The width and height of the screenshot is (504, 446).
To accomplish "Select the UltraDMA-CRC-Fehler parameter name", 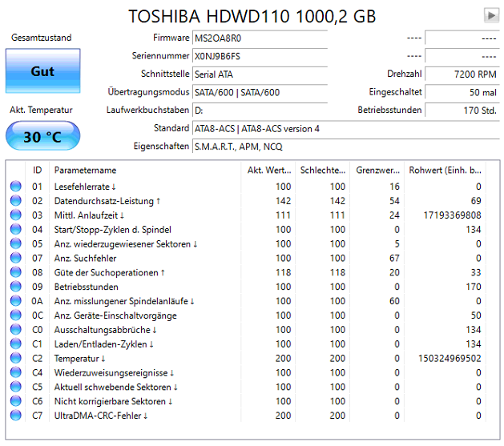I will click(x=101, y=416).
